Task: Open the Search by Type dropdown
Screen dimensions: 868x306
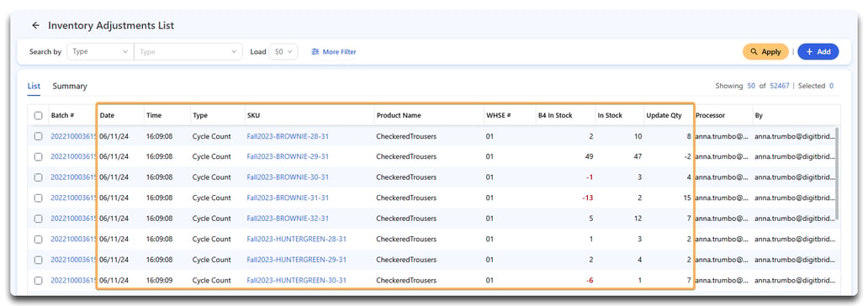Action: point(100,51)
